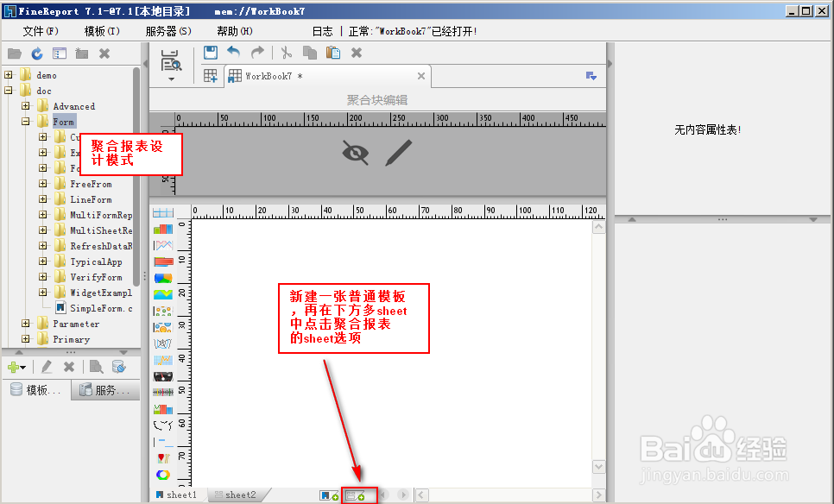Open folder icon in file panel toolbar

coord(15,54)
